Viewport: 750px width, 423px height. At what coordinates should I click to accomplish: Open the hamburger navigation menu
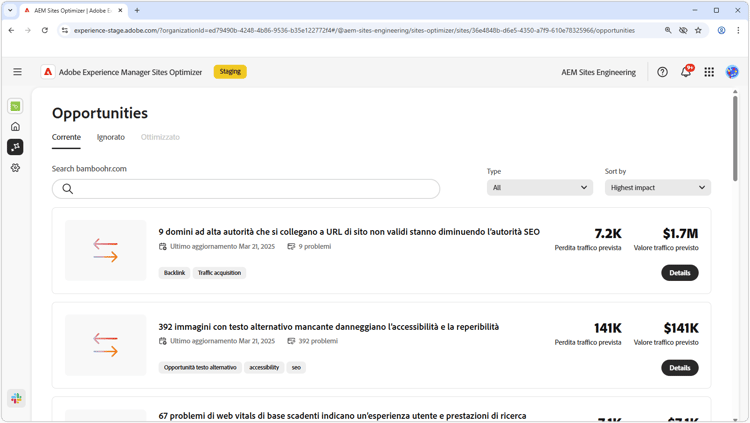pyautogui.click(x=17, y=72)
